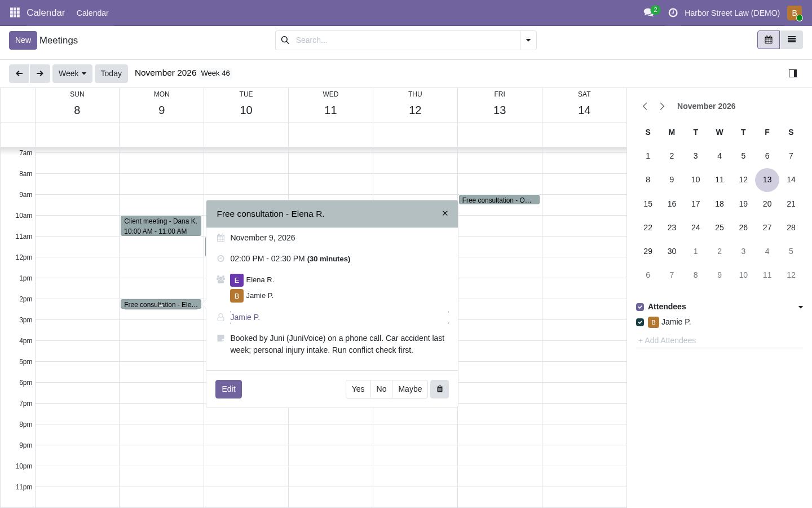Screen dimensions: 812x508
Task: Click the search input field
Action: coord(406,40)
